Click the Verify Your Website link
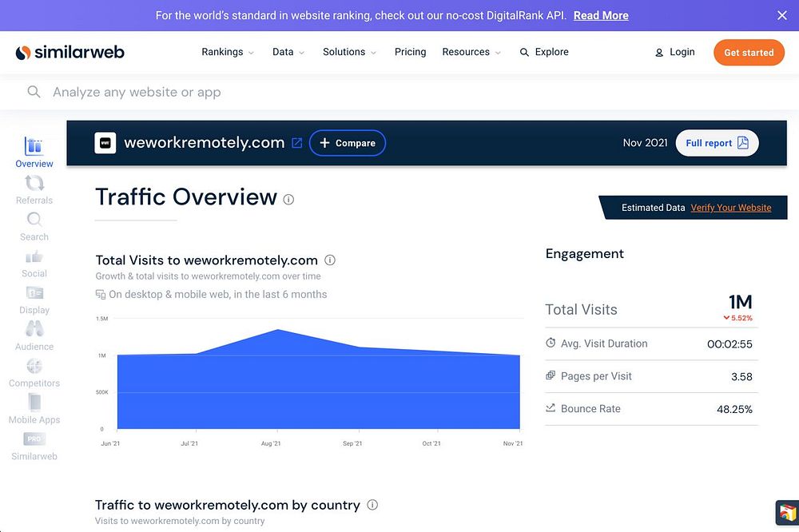The height and width of the screenshot is (532, 799). click(x=731, y=208)
